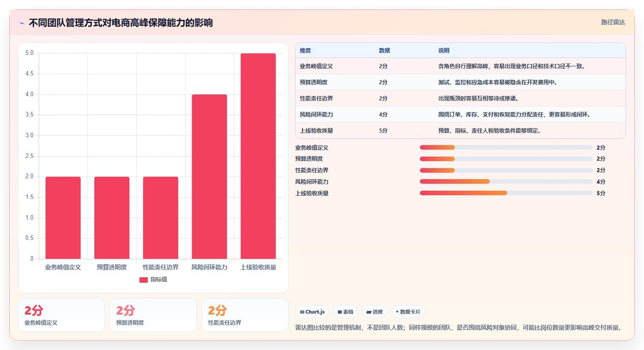The width and height of the screenshot is (644, 350).
Task: Click the 预算透明度 progress bar
Action: click(506, 159)
